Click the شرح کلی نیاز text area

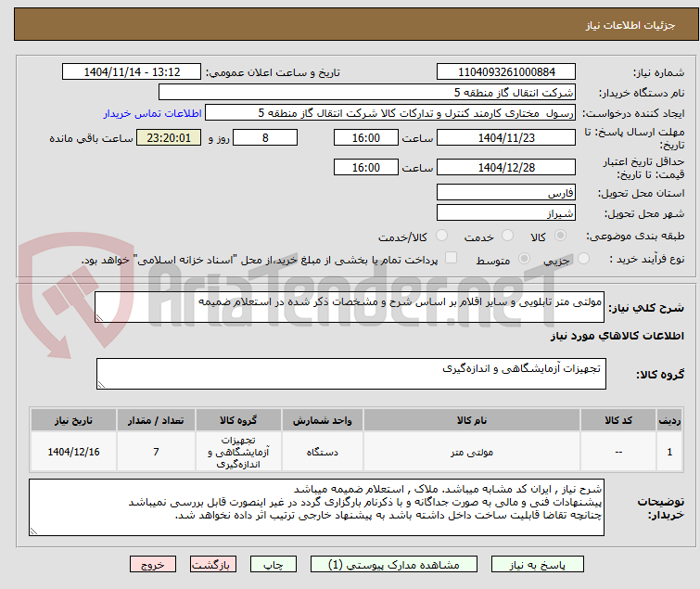click(350, 307)
